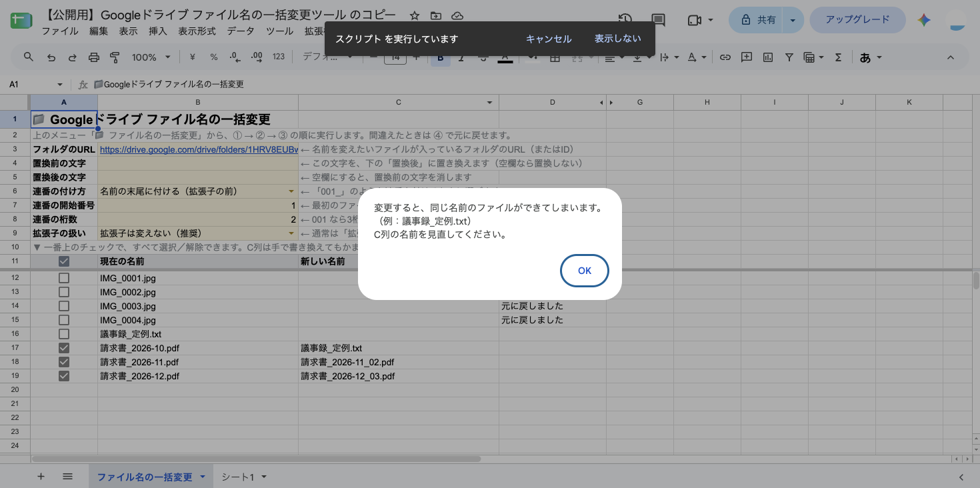Open the 123 number formats menu
Screen dimensions: 980x488
click(279, 57)
